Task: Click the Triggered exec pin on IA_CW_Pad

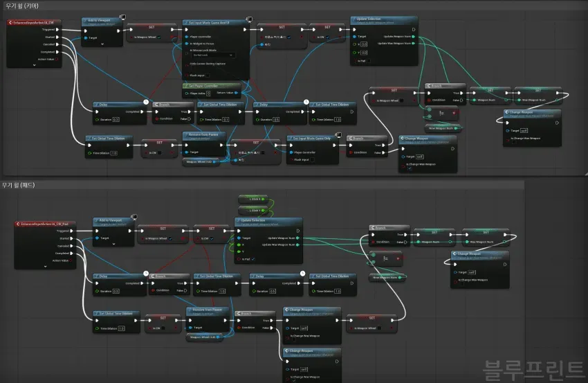Action: pyautogui.click(x=72, y=231)
